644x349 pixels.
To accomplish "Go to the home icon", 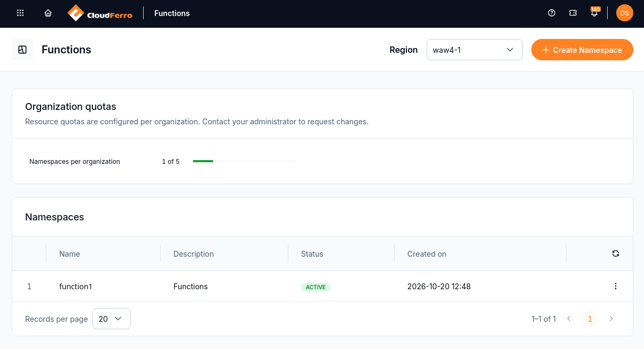I will click(x=48, y=13).
